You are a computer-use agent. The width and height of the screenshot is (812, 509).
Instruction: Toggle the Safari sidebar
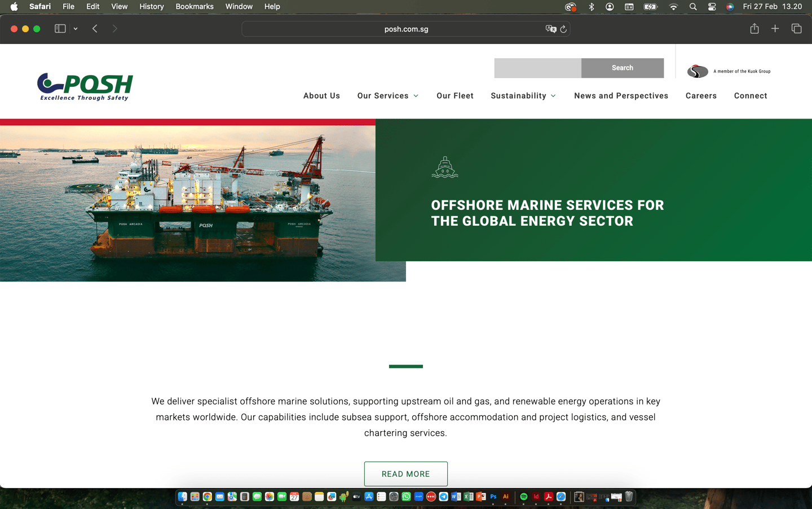click(x=60, y=29)
